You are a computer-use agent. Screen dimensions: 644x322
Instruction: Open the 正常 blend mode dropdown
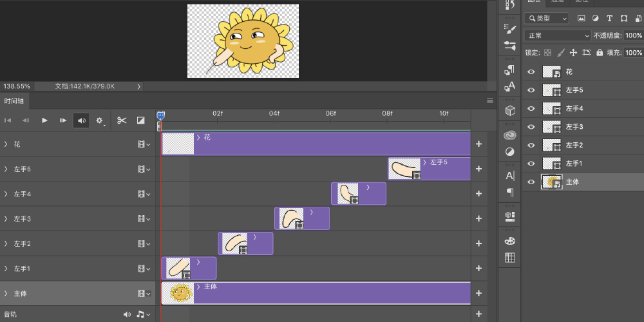[x=558, y=35]
